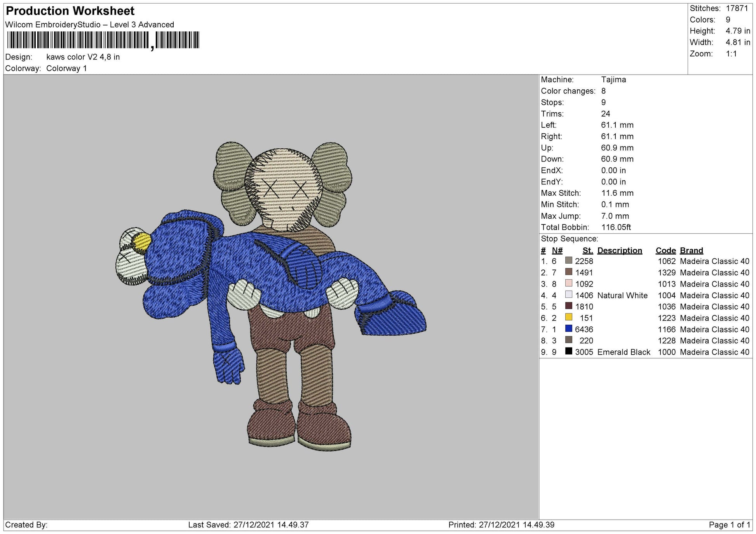756x534 pixels.
Task: Click the gray thread chip for code 1062
Action: [569, 261]
